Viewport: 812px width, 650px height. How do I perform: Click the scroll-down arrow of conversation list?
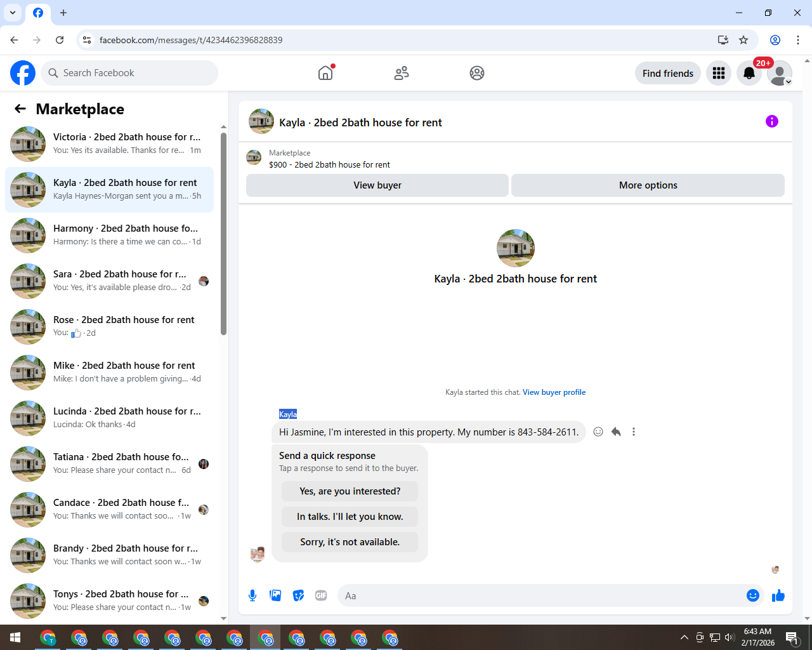coord(223,618)
